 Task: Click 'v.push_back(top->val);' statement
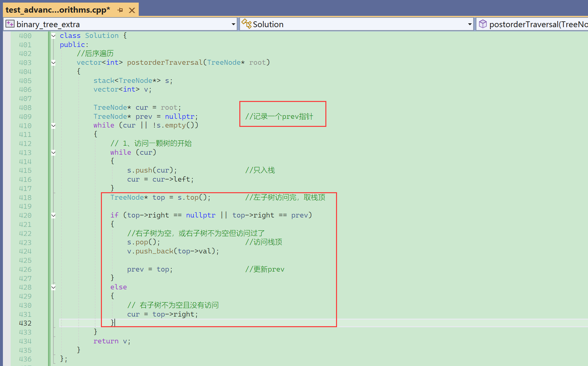[173, 251]
